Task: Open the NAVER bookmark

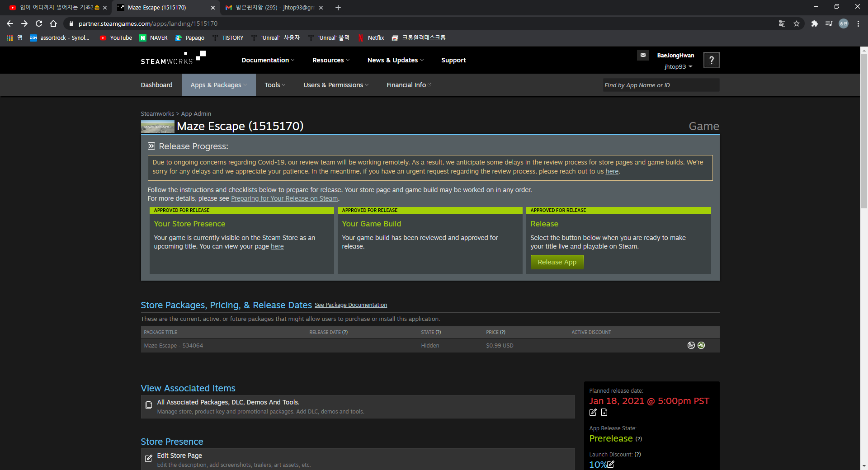Action: [x=154, y=38]
